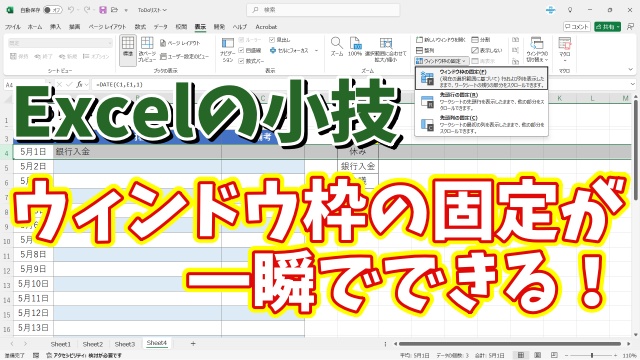This screenshot has width=640, height=360.
Task: Choose Freeze Top Row (先頭行の固定)
Action: 481,101
